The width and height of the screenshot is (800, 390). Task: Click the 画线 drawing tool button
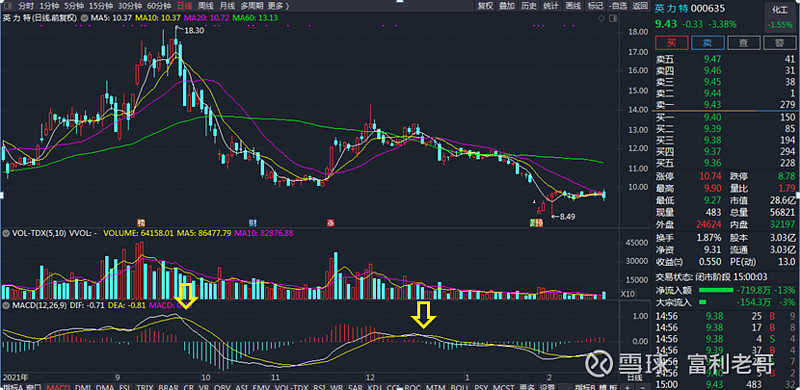[573, 6]
